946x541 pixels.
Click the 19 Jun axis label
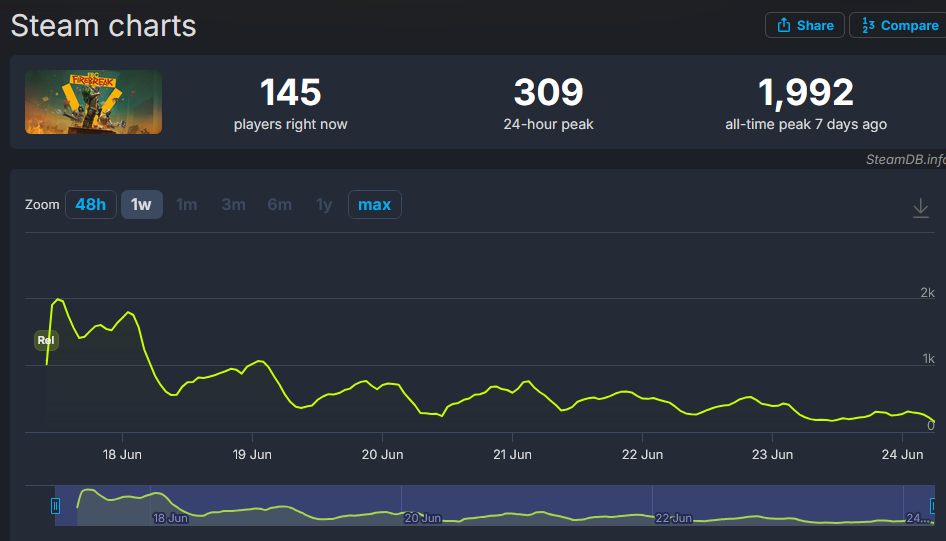[x=252, y=455]
